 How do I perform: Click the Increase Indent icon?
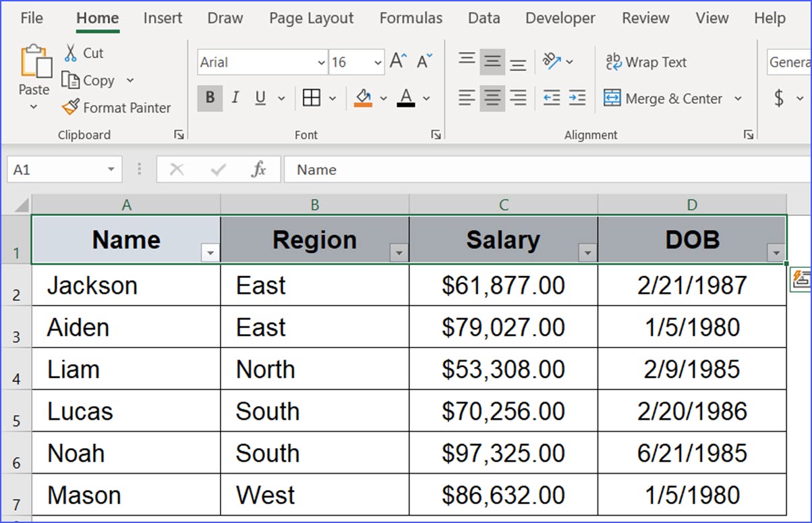click(x=577, y=99)
